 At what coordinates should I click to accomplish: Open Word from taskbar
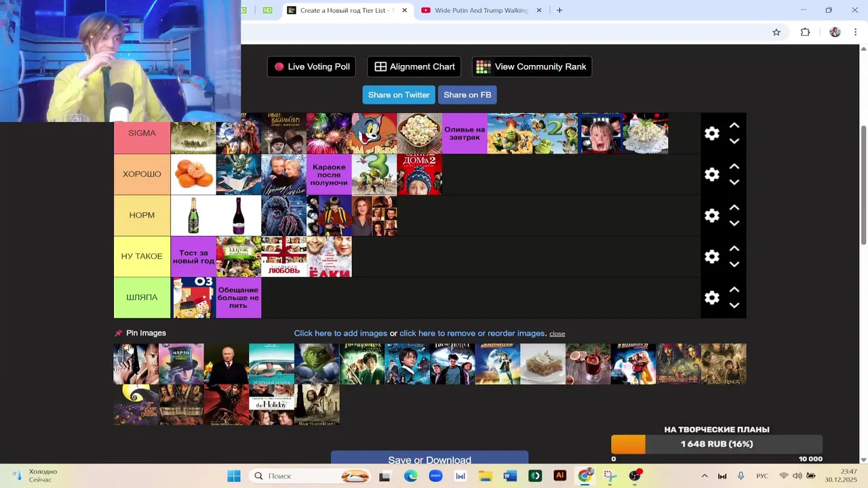(510, 476)
